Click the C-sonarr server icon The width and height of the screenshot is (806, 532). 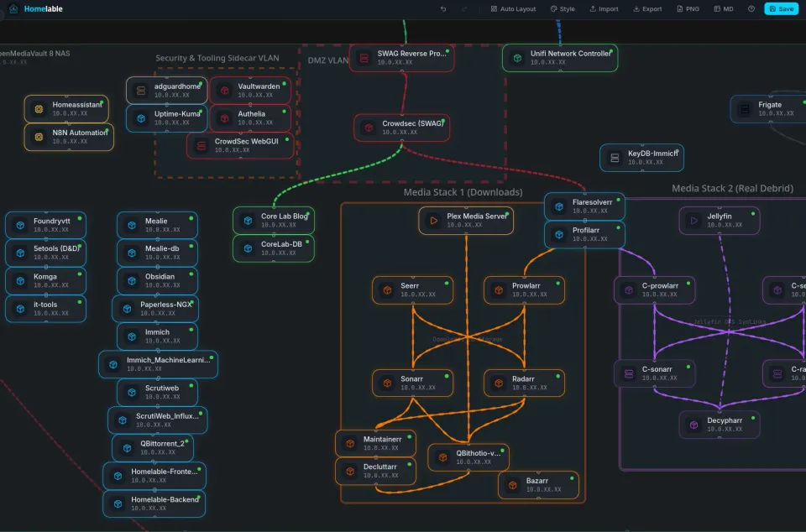click(x=629, y=374)
